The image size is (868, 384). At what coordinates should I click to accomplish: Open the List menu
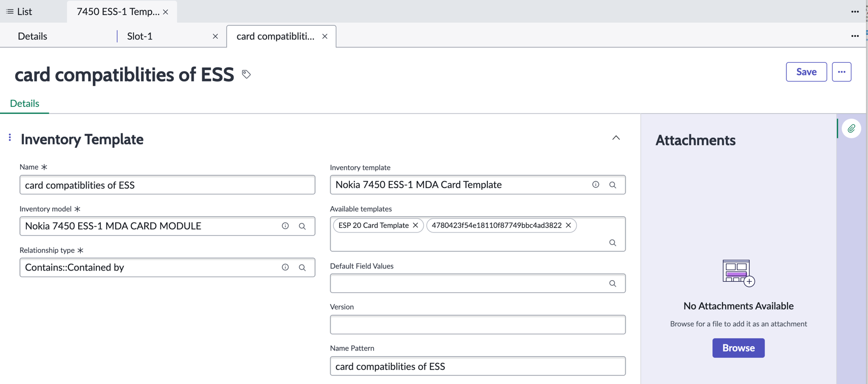(19, 11)
